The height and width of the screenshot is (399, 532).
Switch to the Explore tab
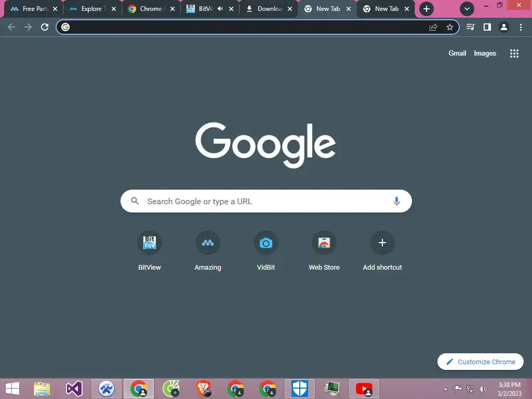[91, 9]
